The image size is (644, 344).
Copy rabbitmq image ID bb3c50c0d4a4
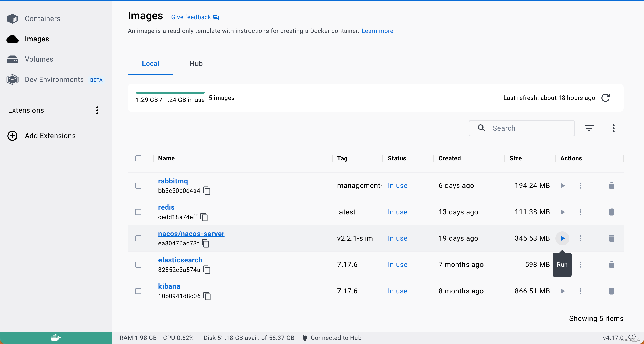pos(207,191)
